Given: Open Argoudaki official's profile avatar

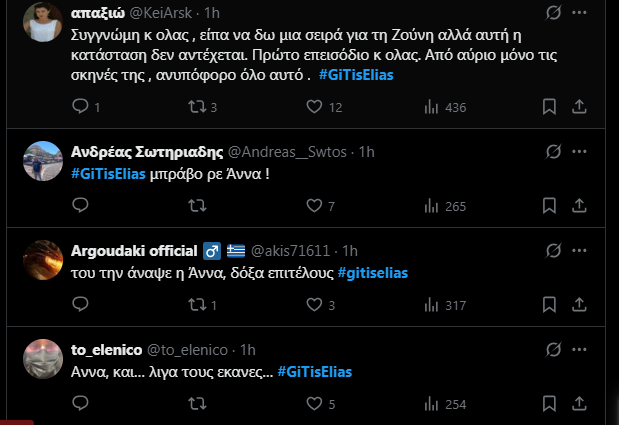Looking at the screenshot, I should pos(43,262).
